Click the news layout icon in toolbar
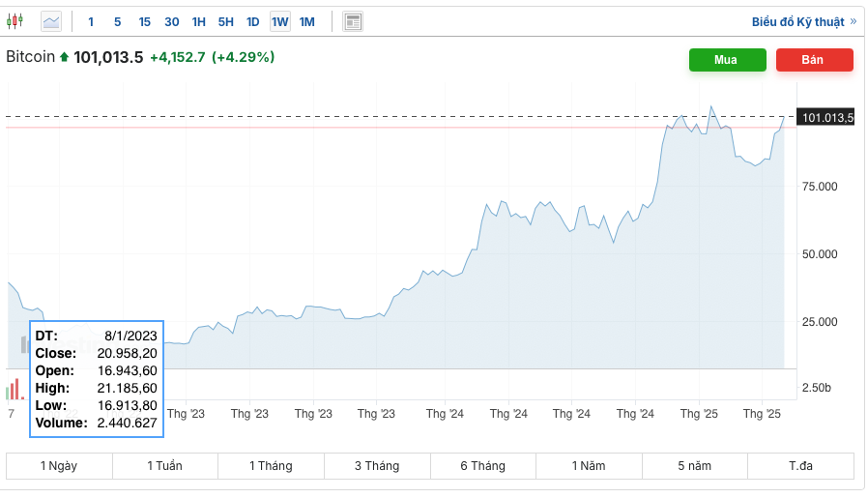 tap(353, 21)
